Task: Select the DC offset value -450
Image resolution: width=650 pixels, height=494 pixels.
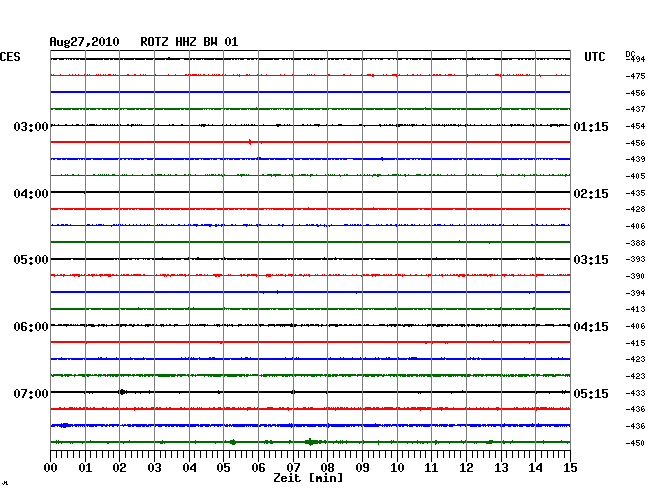Action: [x=635, y=443]
